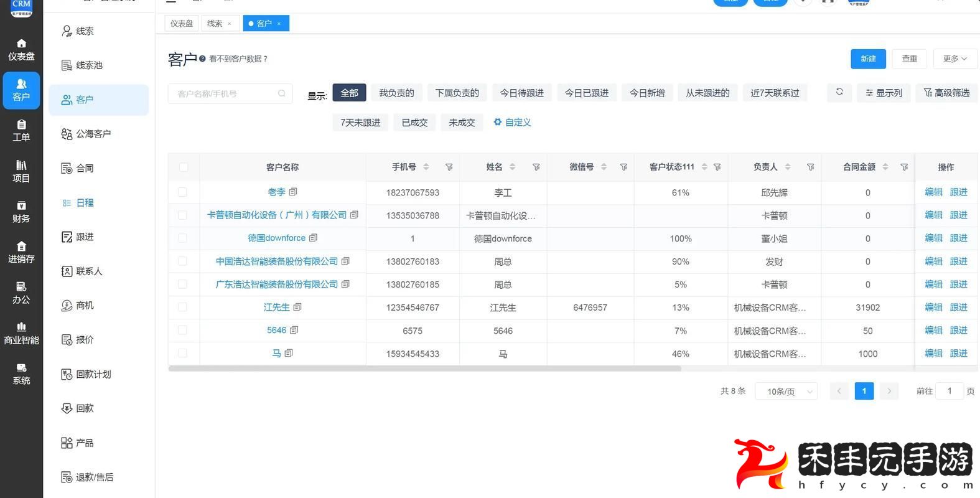980x498 pixels.
Task: Select page 1 in pagination
Action: [x=864, y=391]
